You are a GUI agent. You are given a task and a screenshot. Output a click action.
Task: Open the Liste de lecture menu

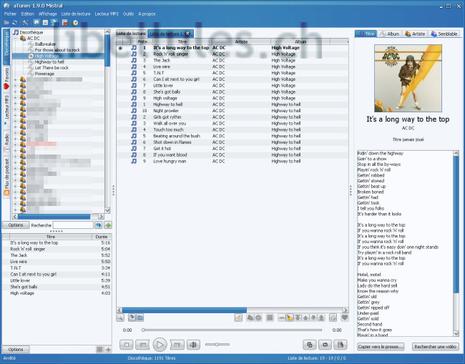click(76, 14)
